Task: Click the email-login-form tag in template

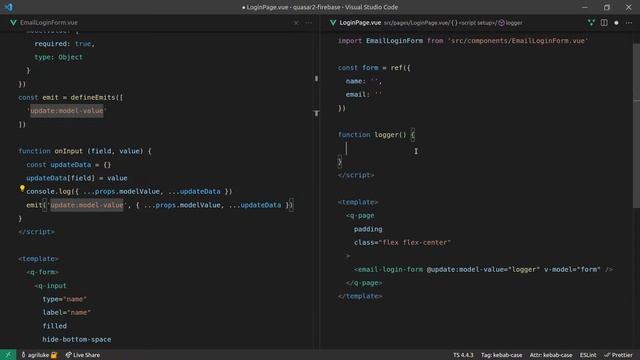Action: point(390,269)
